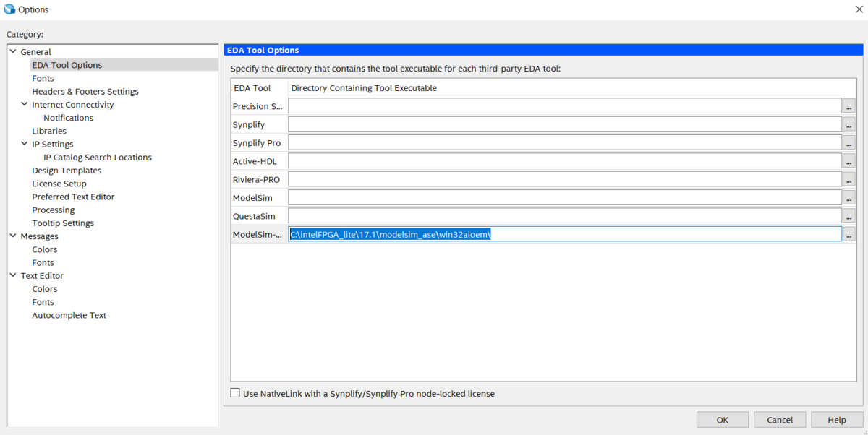Open Fonts under Messages
The image size is (868, 435).
tap(43, 262)
